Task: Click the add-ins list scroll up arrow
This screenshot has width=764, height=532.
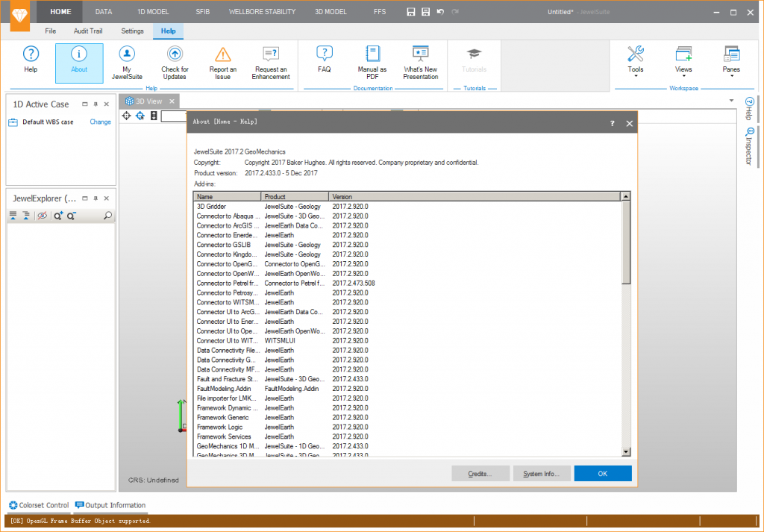Action: pos(626,196)
